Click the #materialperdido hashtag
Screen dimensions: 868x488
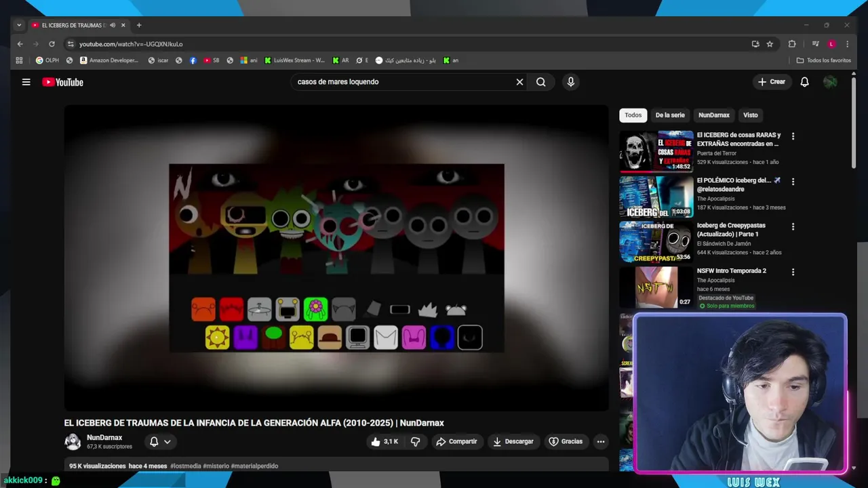tap(254, 466)
